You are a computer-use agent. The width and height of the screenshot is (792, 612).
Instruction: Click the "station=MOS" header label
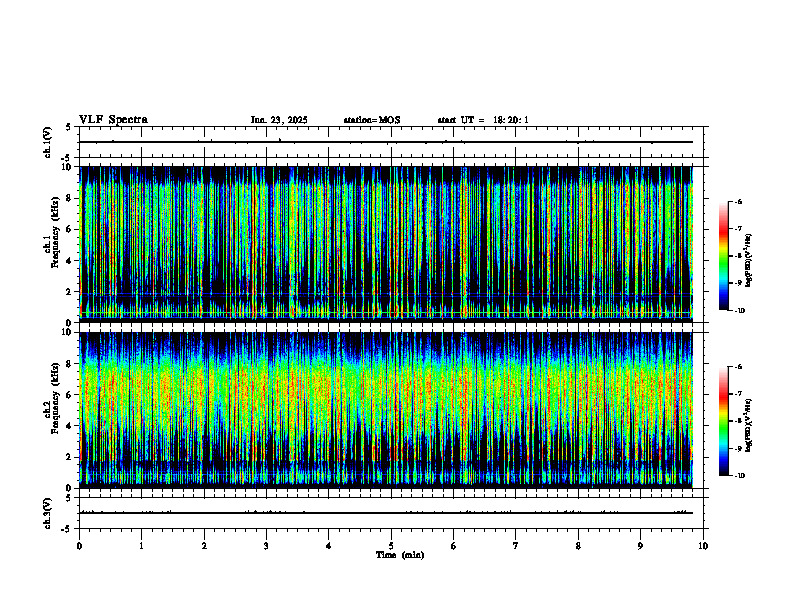[x=372, y=120]
